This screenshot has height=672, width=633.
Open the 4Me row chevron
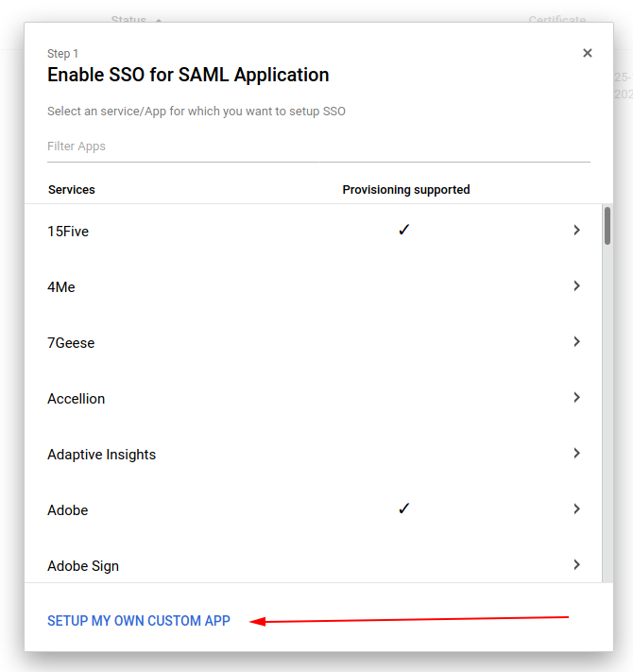point(577,285)
